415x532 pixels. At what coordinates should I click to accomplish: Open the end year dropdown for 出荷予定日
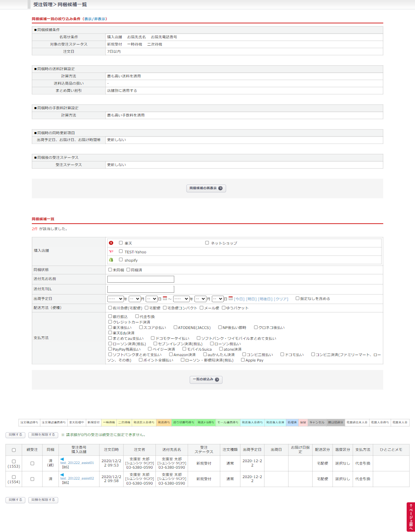tap(181, 299)
